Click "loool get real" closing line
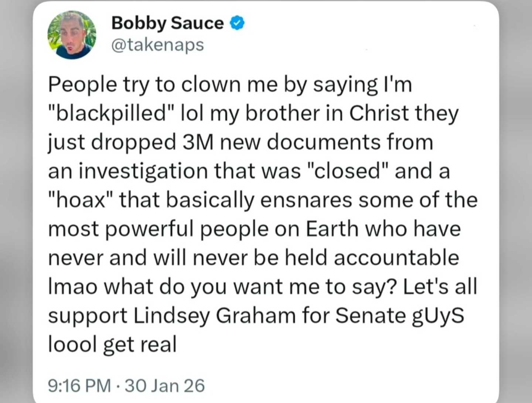 113,345
